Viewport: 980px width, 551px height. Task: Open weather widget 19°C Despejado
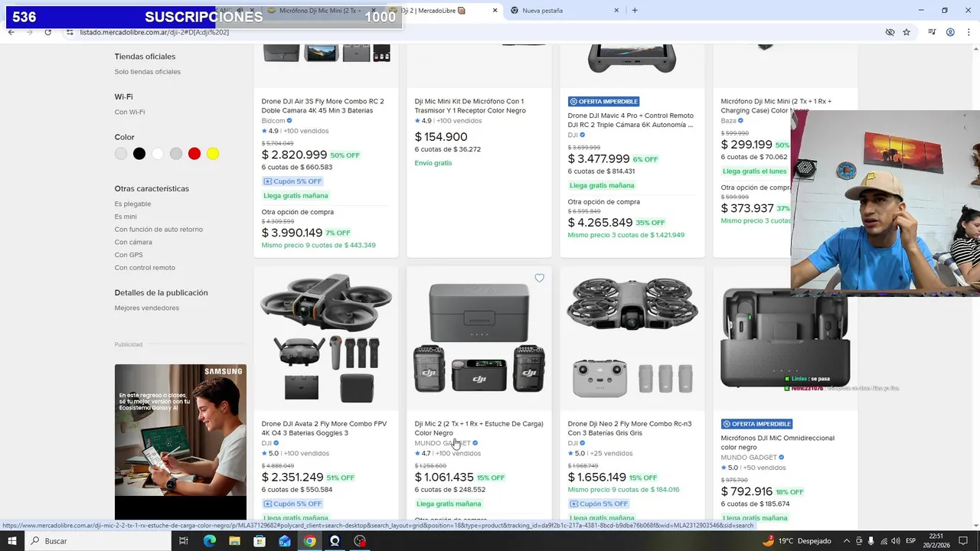(x=796, y=541)
